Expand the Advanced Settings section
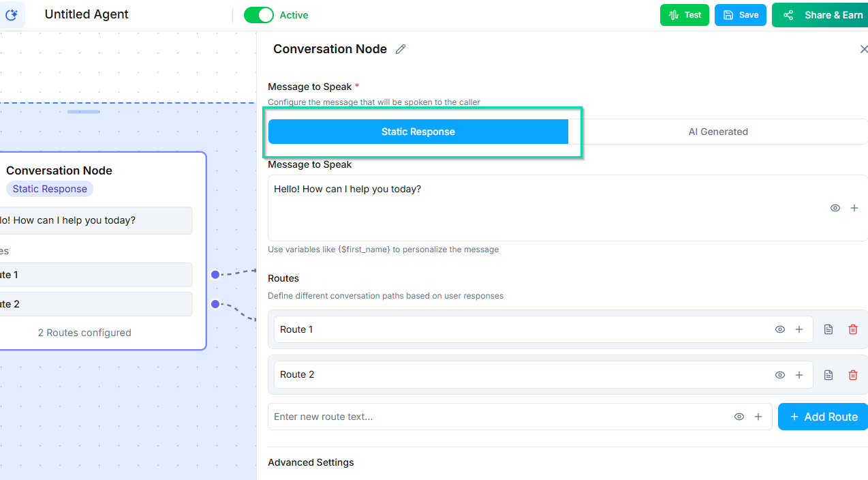 coord(311,462)
